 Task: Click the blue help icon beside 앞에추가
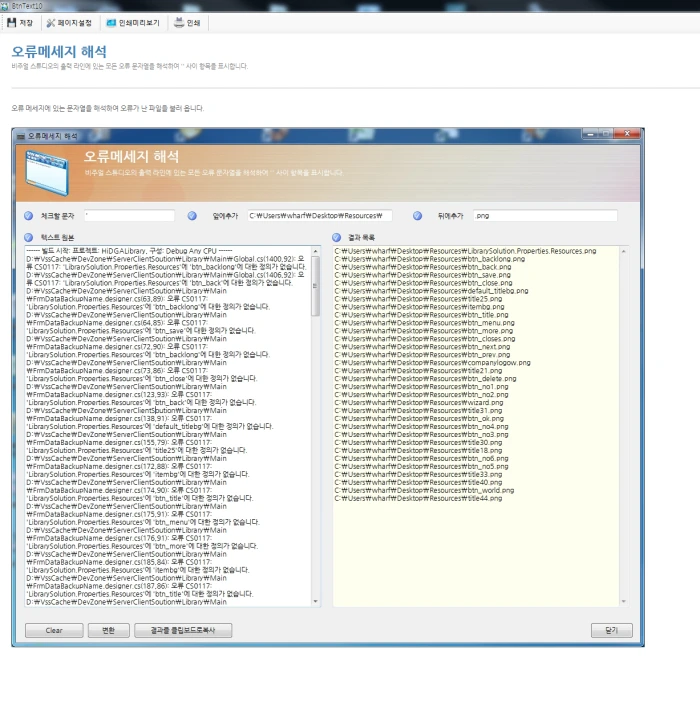pyautogui.click(x=192, y=216)
